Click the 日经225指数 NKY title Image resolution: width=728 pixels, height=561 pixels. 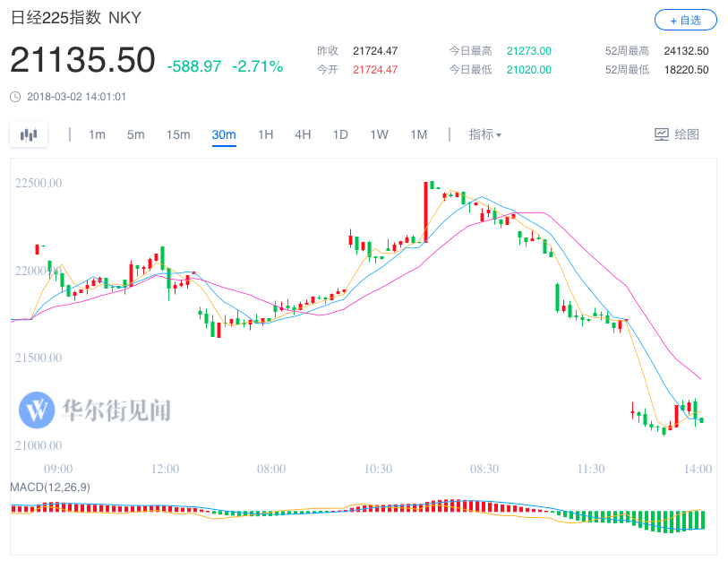pos(76,18)
